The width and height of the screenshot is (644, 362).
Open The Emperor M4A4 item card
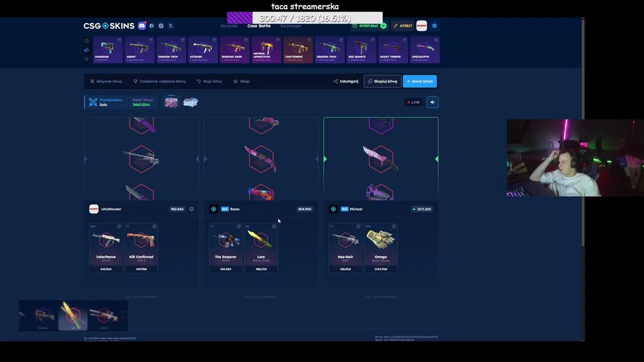click(x=225, y=248)
